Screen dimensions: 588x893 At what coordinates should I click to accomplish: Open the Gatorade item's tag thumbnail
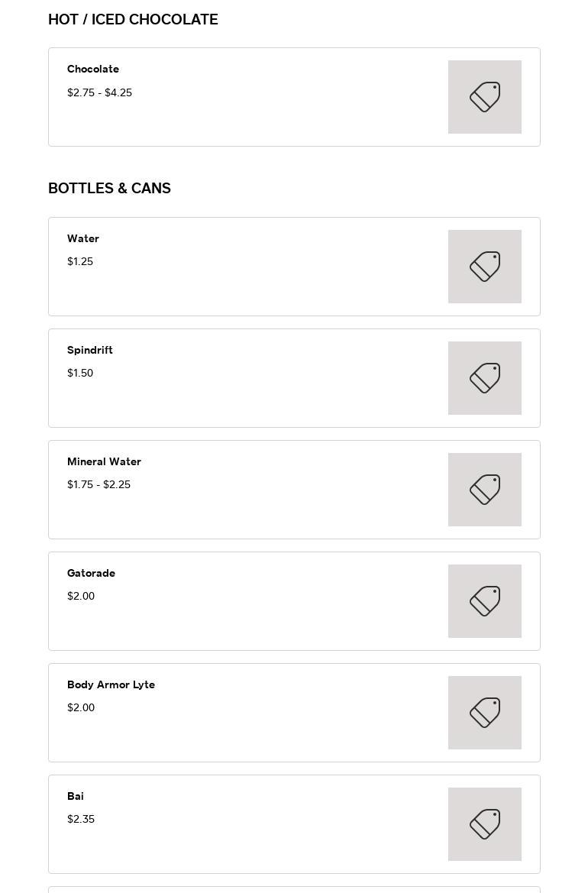click(x=485, y=601)
